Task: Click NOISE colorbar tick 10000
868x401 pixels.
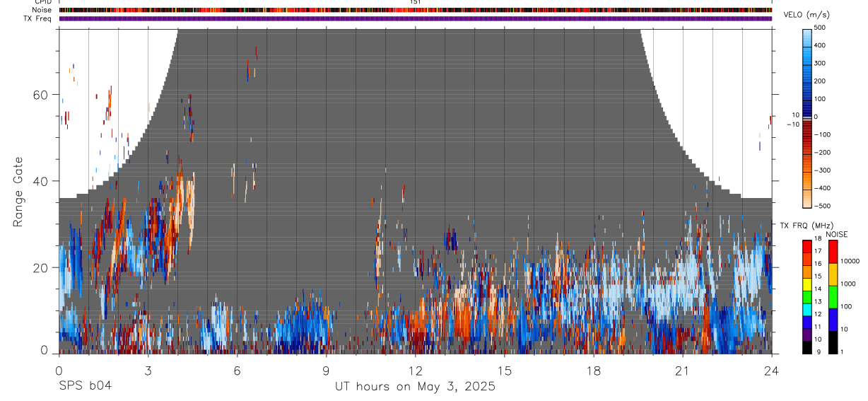Action: (850, 261)
